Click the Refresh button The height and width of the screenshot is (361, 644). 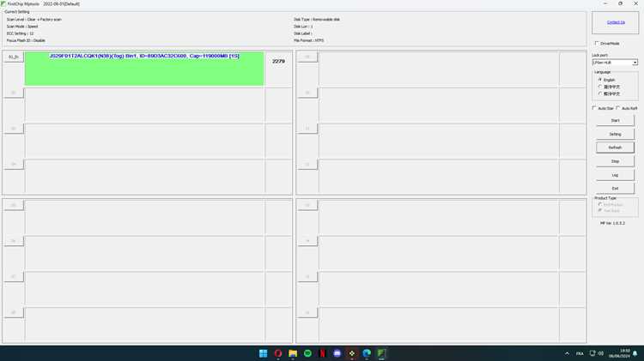click(615, 147)
